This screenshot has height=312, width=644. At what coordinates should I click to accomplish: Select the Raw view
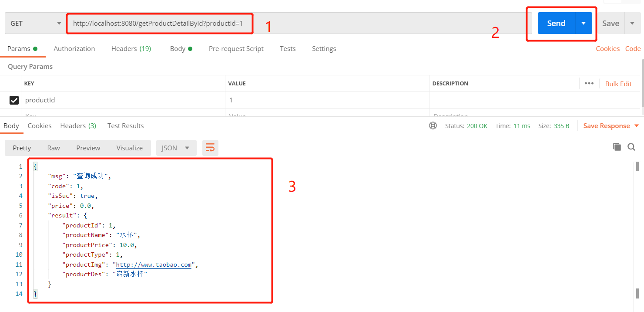click(x=54, y=148)
